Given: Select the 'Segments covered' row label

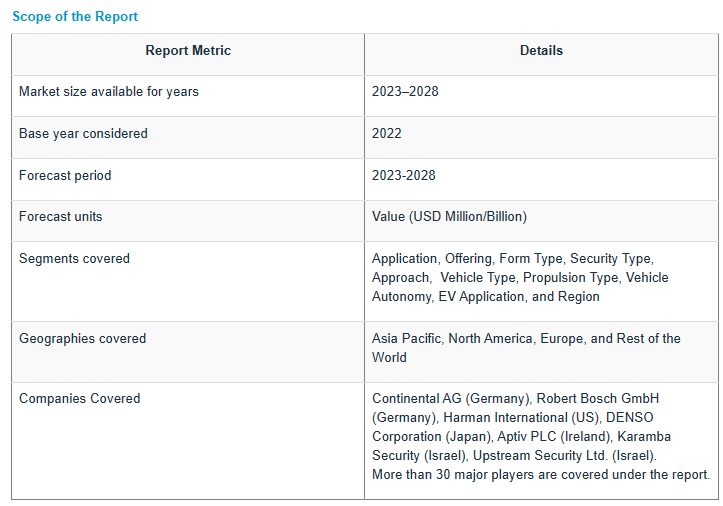Looking at the screenshot, I should (x=74, y=259).
